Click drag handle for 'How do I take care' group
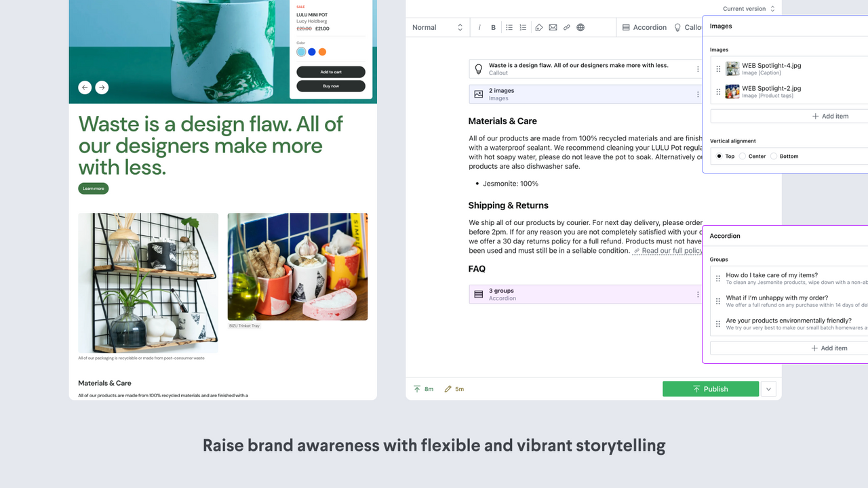The image size is (868, 488). tap(718, 279)
